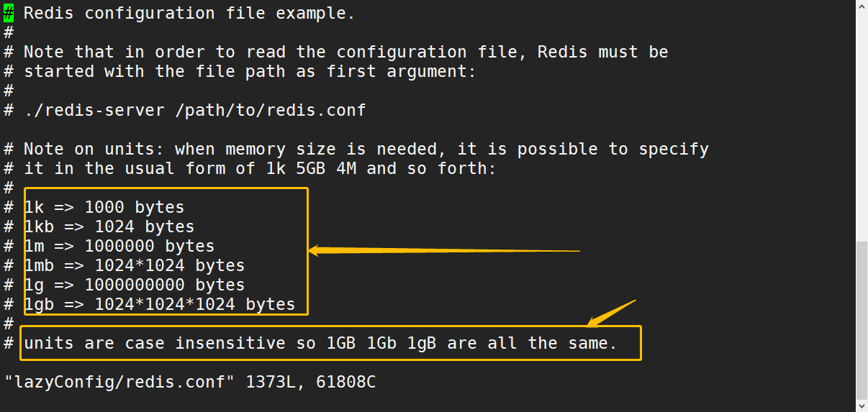Click the line "1m => 1000000 bytes"

pos(119,246)
